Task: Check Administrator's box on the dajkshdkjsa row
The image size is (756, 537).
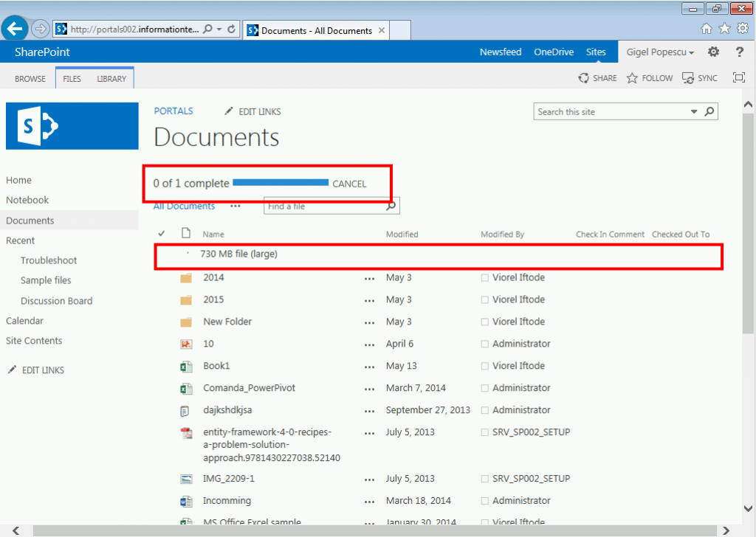Action: coord(484,410)
